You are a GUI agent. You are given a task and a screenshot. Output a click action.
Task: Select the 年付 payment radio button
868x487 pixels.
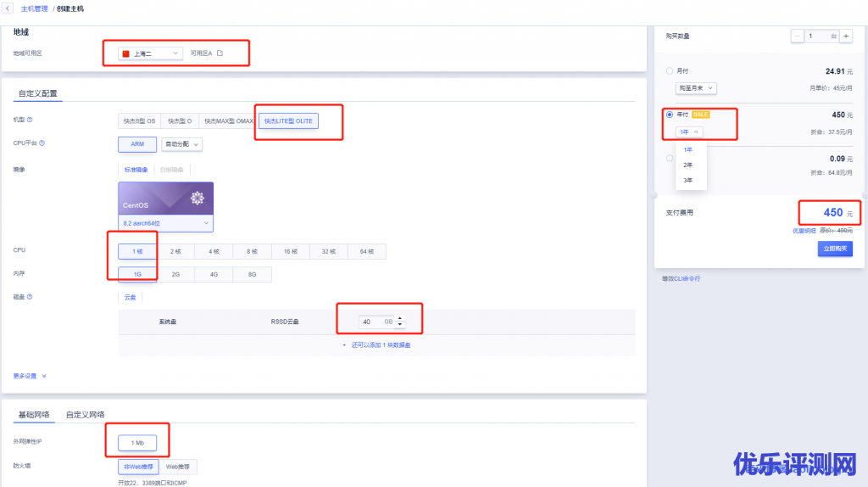pyautogui.click(x=670, y=115)
